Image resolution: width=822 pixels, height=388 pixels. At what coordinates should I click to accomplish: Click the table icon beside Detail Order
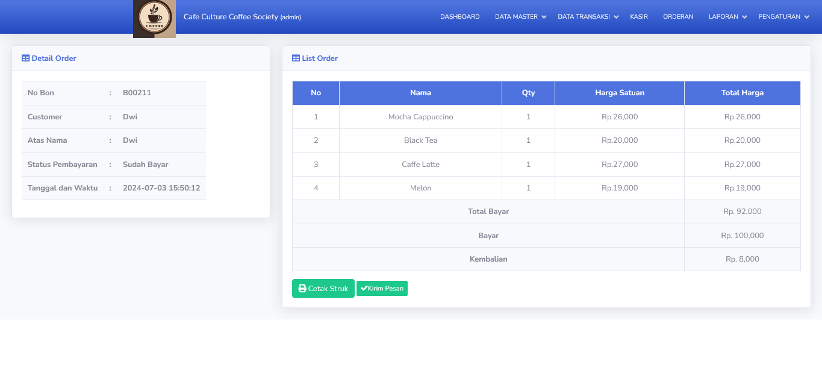pos(25,58)
